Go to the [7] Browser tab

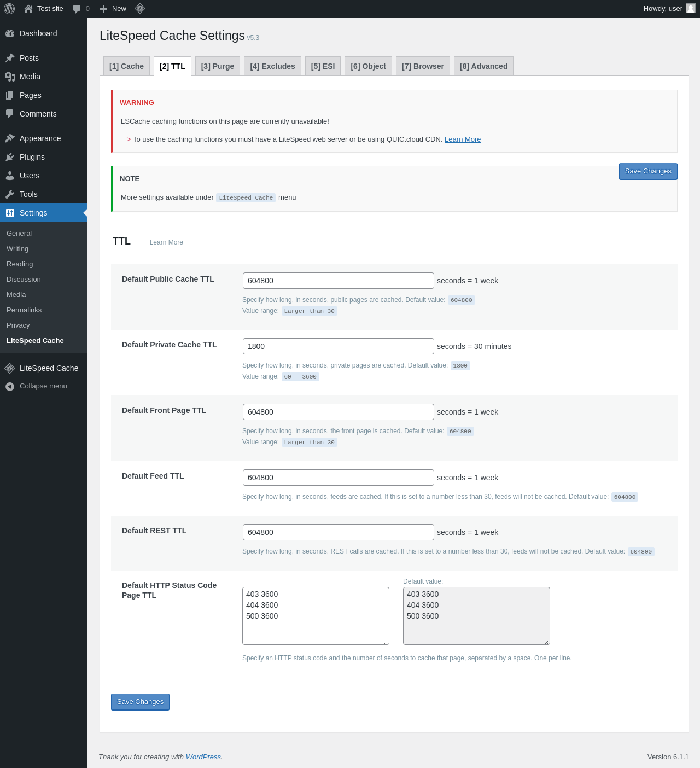tap(423, 66)
